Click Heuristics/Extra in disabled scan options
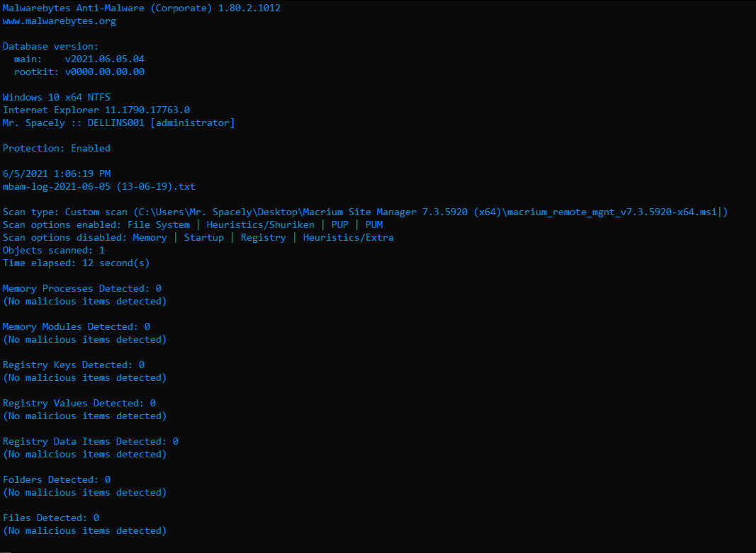 (x=348, y=237)
